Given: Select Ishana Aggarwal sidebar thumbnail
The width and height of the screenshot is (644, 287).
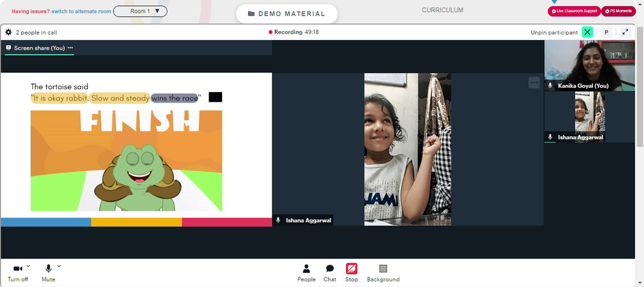Looking at the screenshot, I should coord(589,117).
